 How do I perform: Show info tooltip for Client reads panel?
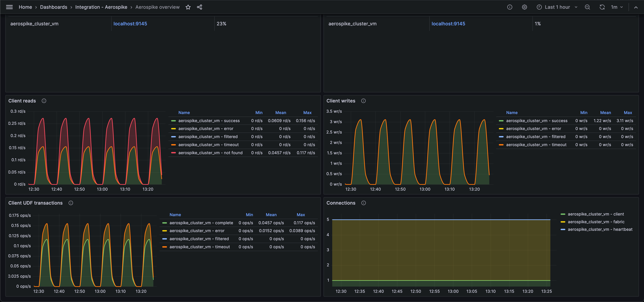coord(44,101)
